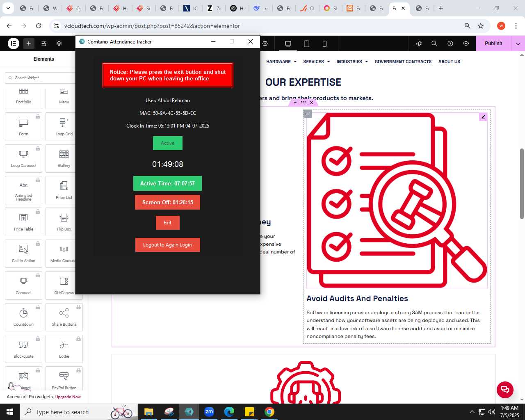
Task: Click the Search Widget input field
Action: (41, 78)
